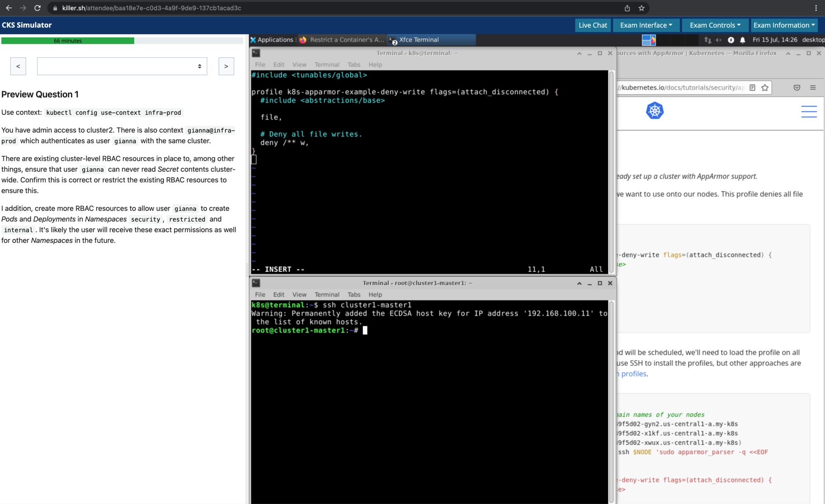The width and height of the screenshot is (825, 504).
Task: Click the notification bell in panel
Action: [x=743, y=40]
